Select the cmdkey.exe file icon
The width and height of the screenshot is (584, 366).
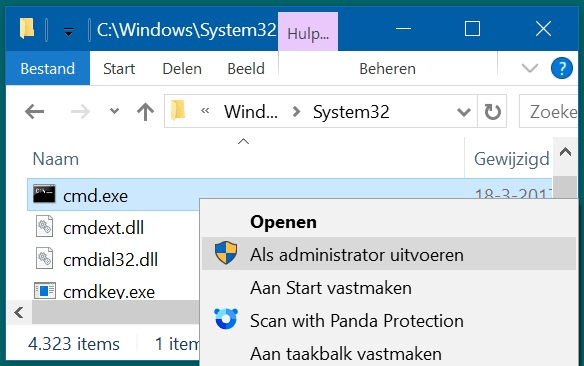(45, 291)
